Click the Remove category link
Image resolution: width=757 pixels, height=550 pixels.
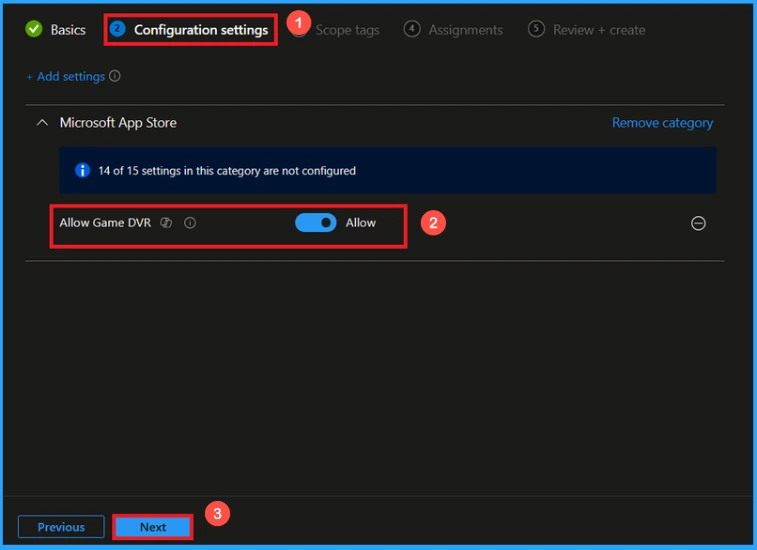tap(662, 123)
